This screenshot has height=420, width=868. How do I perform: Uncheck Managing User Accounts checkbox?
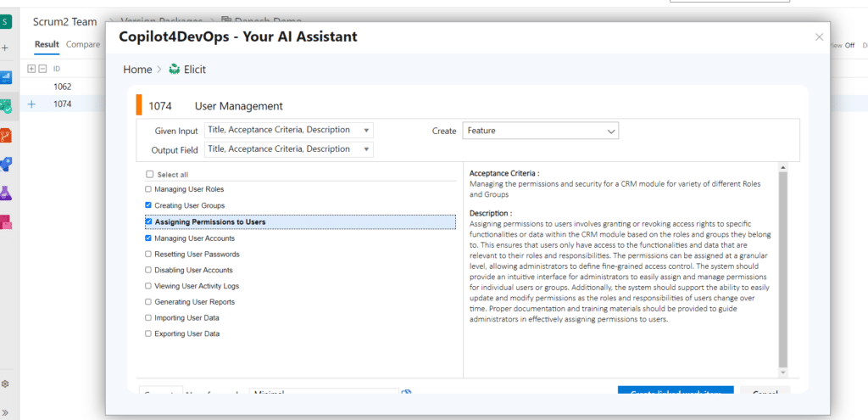(148, 238)
